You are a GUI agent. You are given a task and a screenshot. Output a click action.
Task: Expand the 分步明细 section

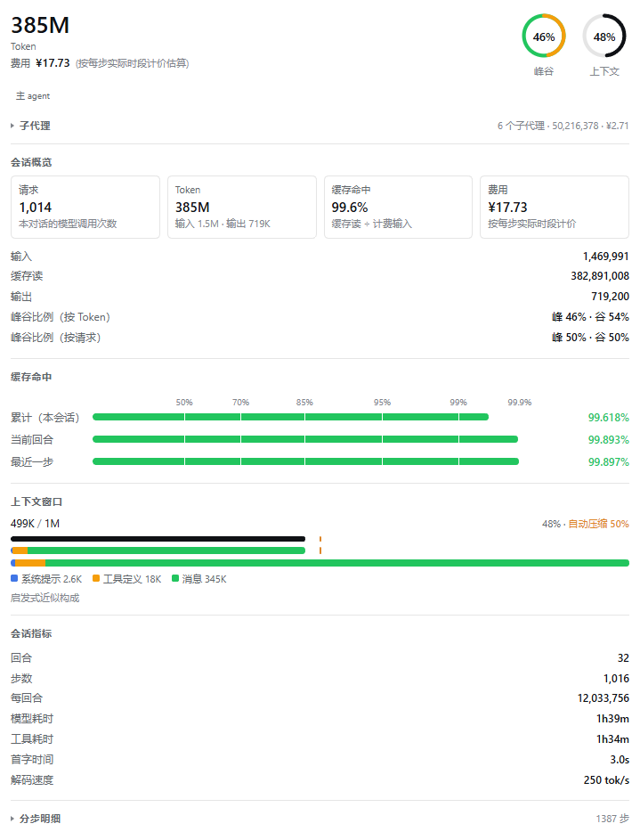36,819
